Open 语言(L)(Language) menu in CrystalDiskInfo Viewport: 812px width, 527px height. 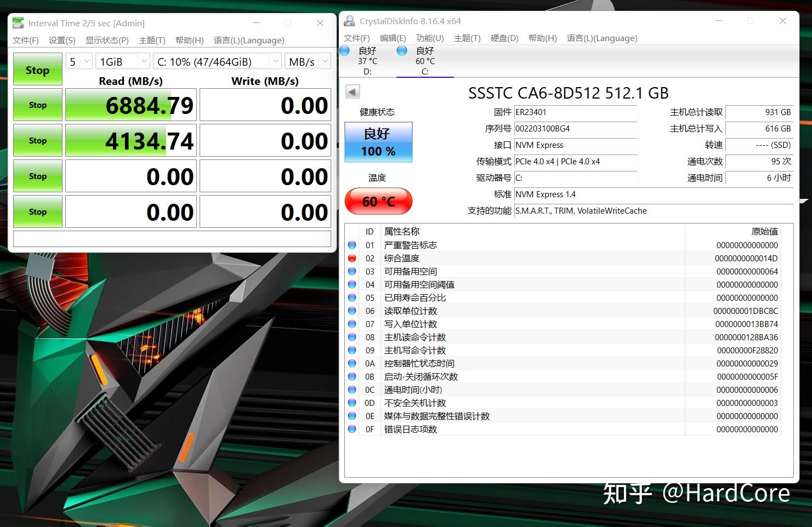pos(602,38)
